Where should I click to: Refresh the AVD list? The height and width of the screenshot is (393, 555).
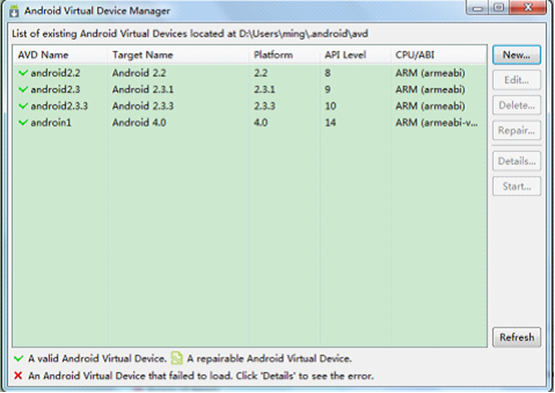coord(516,337)
